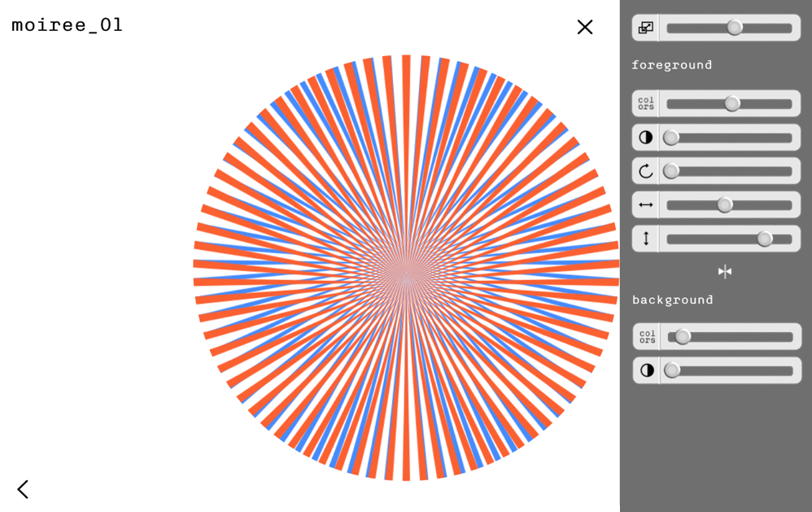Click the center of the moiré circle
The image size is (812, 512).
tap(406, 268)
